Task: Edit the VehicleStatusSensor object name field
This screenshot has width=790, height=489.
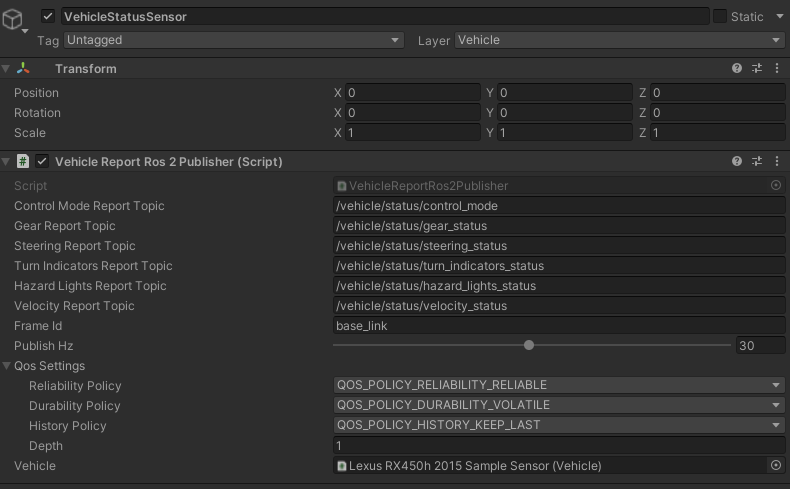Action: click(385, 17)
